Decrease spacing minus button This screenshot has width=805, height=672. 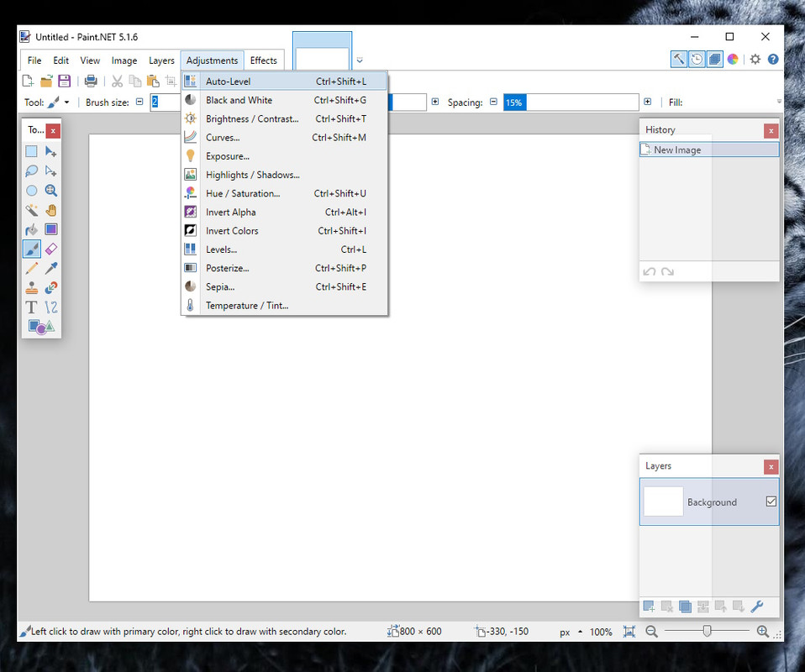pos(493,102)
